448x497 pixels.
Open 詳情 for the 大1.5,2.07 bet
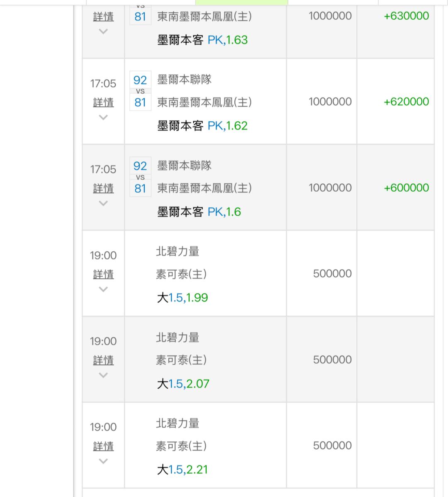(103, 360)
